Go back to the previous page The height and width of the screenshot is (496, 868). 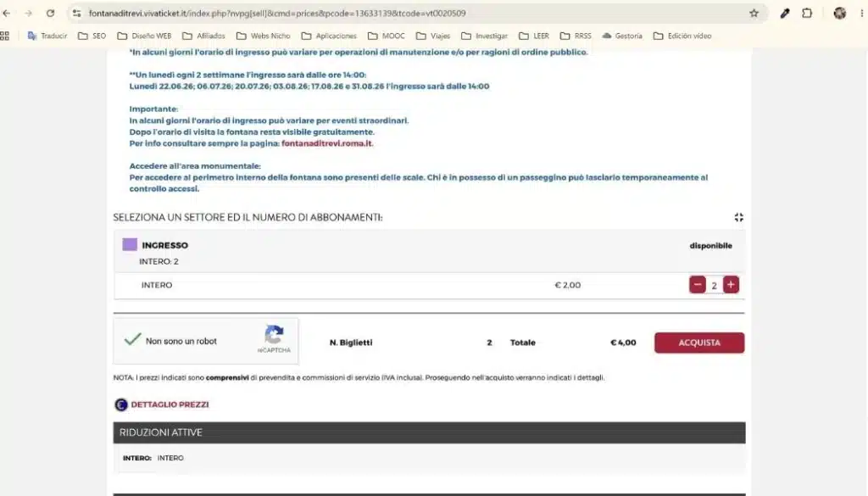7,14
